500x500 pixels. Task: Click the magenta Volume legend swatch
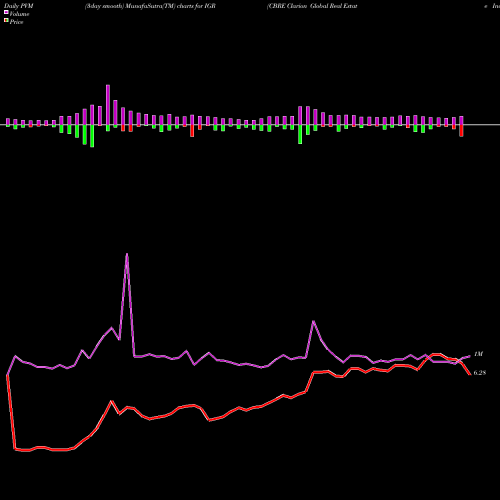tap(6, 12)
